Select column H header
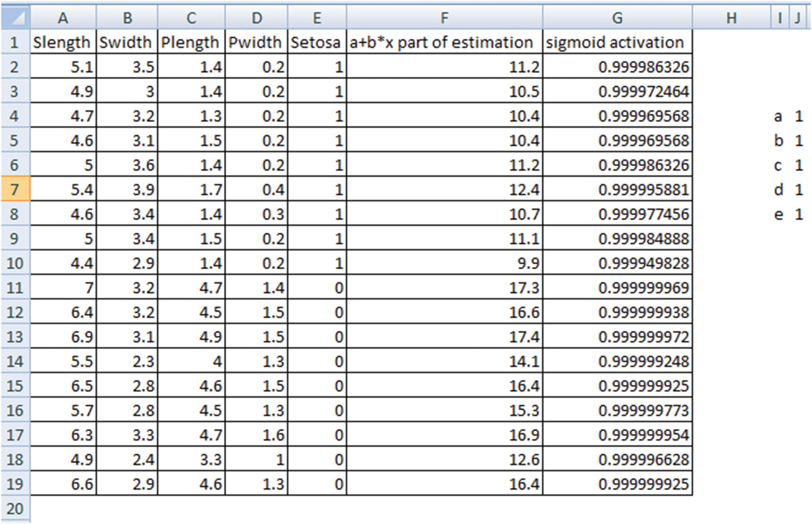The width and height of the screenshot is (812, 524). point(731,18)
